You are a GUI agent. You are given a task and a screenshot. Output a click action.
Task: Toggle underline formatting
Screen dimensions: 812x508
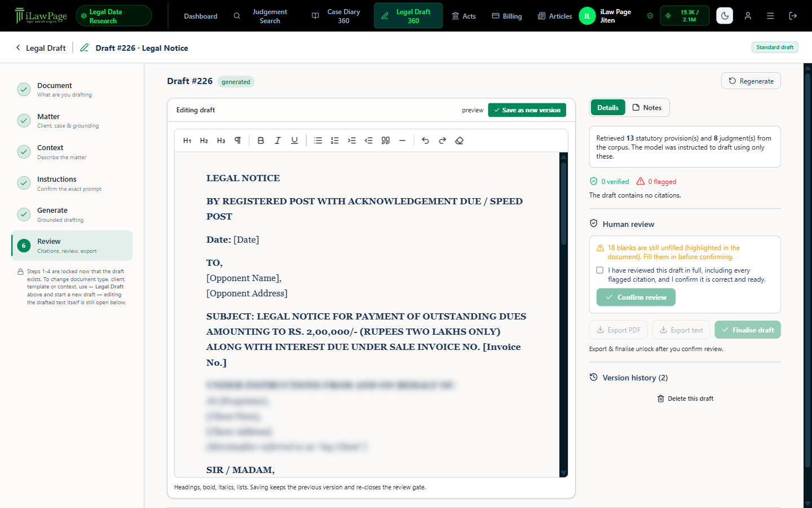tap(294, 141)
